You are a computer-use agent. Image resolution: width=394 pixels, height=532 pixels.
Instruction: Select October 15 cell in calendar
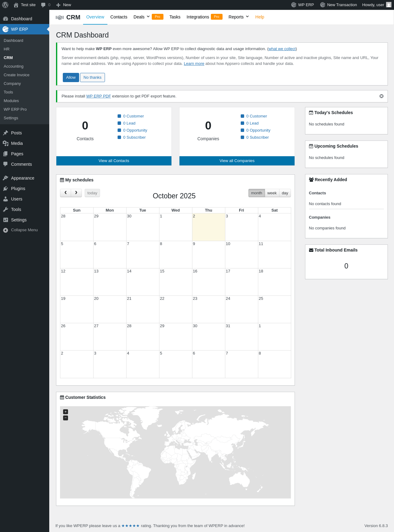pyautogui.click(x=175, y=282)
